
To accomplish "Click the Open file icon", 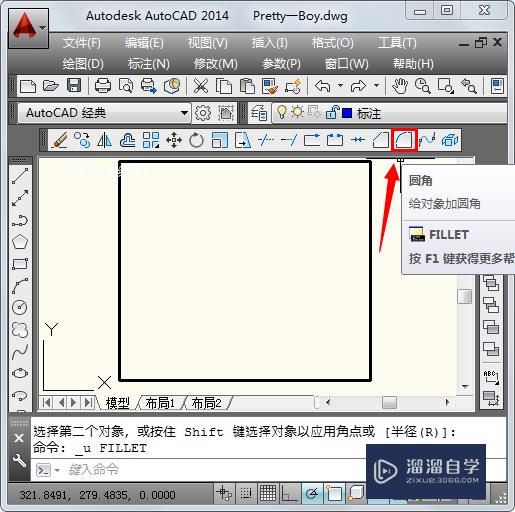I will [51, 86].
